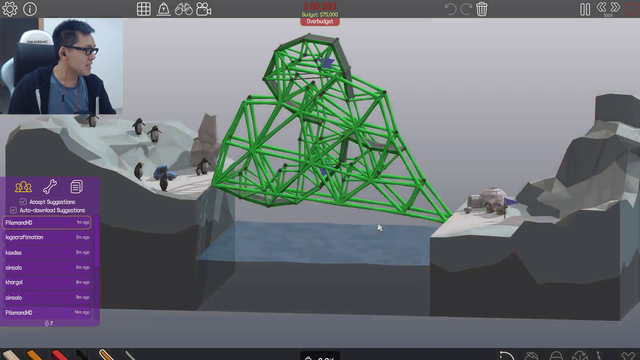Select sinsalo suggestion from 9m ago
This screenshot has width=640, height=360.
tap(47, 298)
